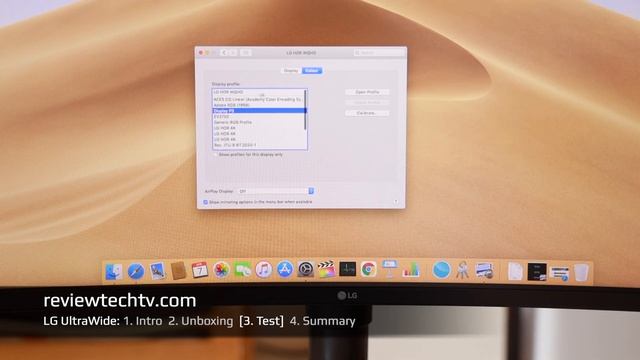This screenshot has width=640, height=360.
Task: Launch Google Chrome from the Dock
Action: coord(368,269)
